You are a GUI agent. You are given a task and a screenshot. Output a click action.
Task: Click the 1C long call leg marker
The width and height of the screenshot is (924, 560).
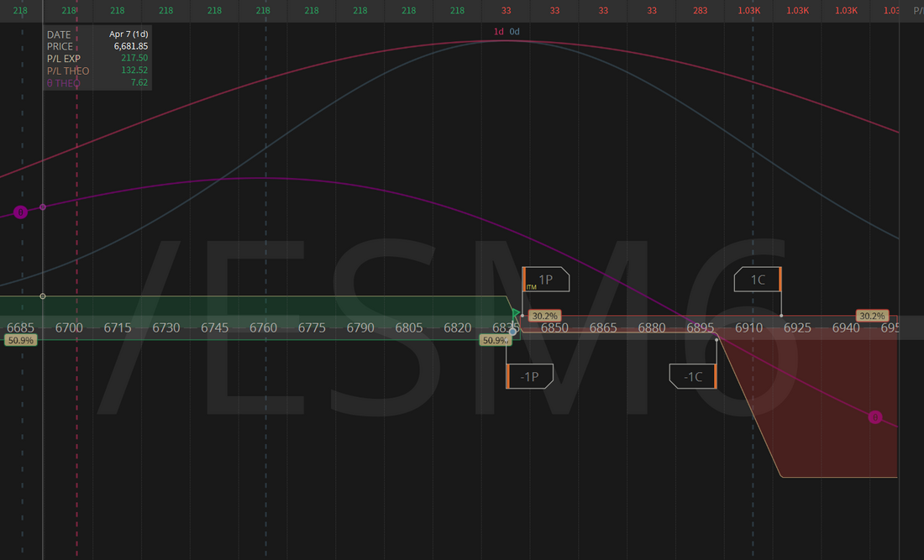click(x=758, y=280)
